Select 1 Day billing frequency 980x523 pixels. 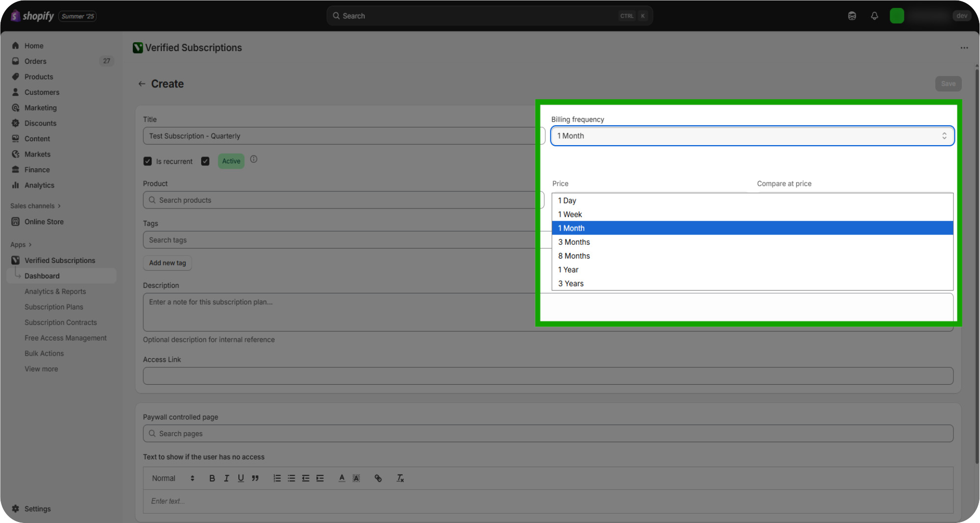click(752, 201)
